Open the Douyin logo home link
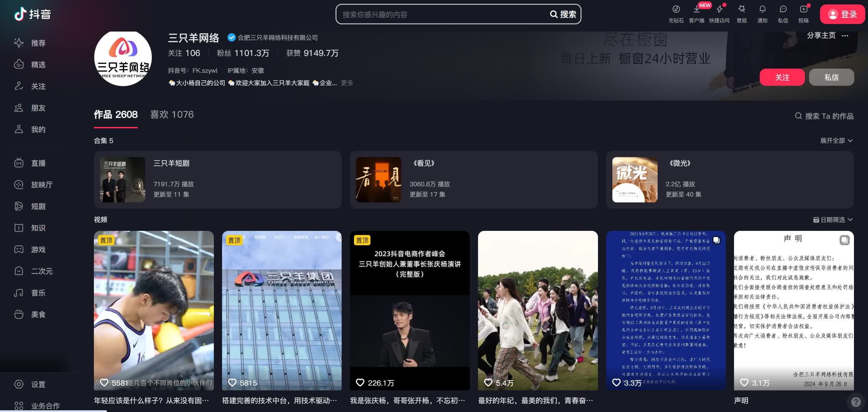Image resolution: width=868 pixels, height=412 pixels. (x=33, y=14)
